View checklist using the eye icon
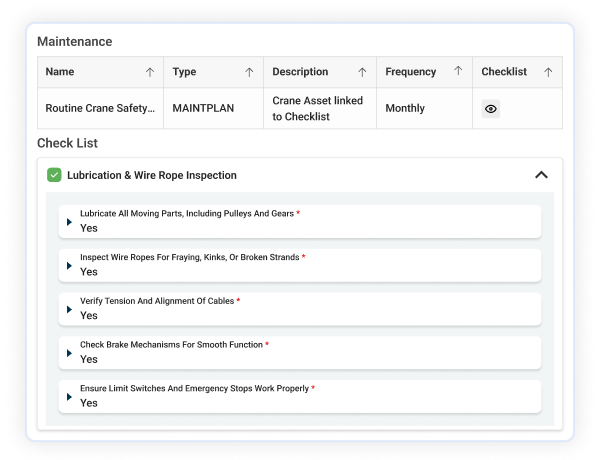 [x=491, y=109]
